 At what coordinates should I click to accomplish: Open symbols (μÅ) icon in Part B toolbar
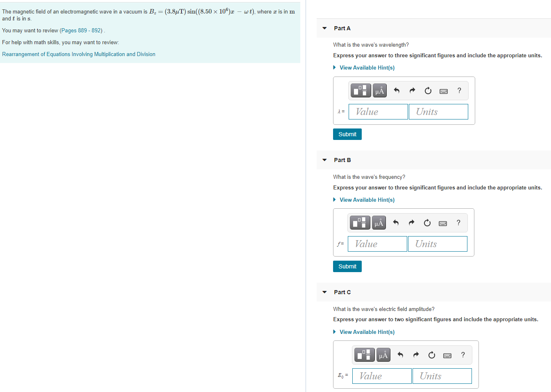pos(379,223)
